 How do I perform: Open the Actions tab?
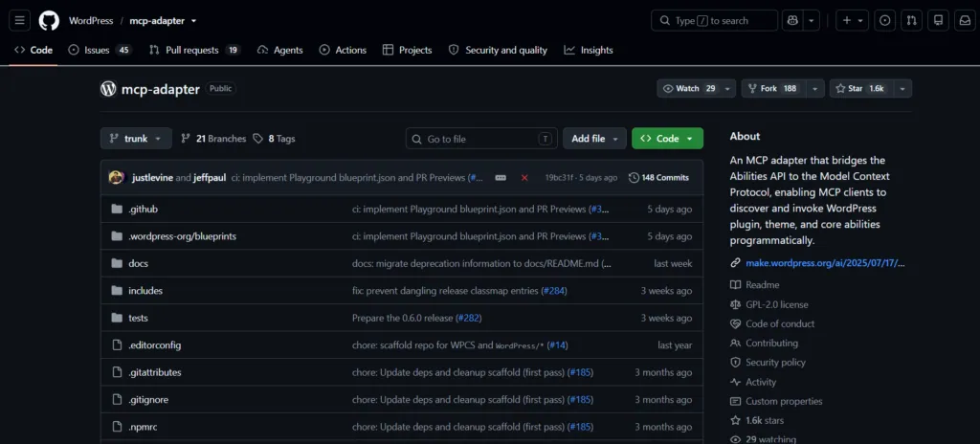(343, 50)
